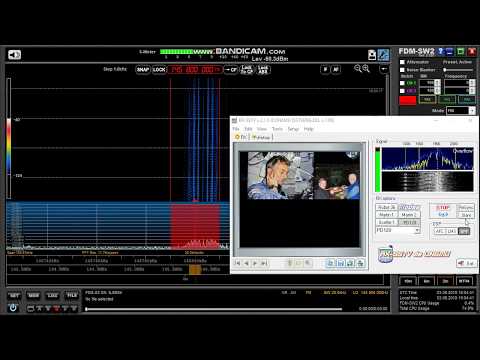Click the SET button
The image size is (480, 360).
point(14,295)
